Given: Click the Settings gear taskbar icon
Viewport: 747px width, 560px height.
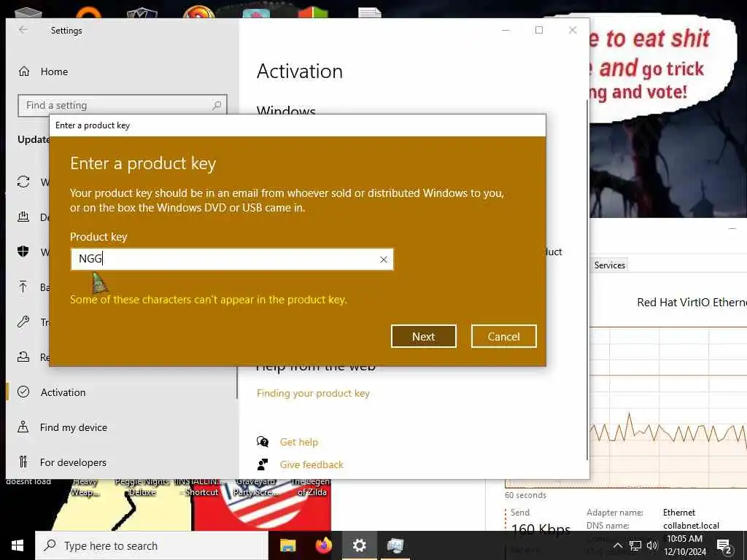Looking at the screenshot, I should [359, 545].
